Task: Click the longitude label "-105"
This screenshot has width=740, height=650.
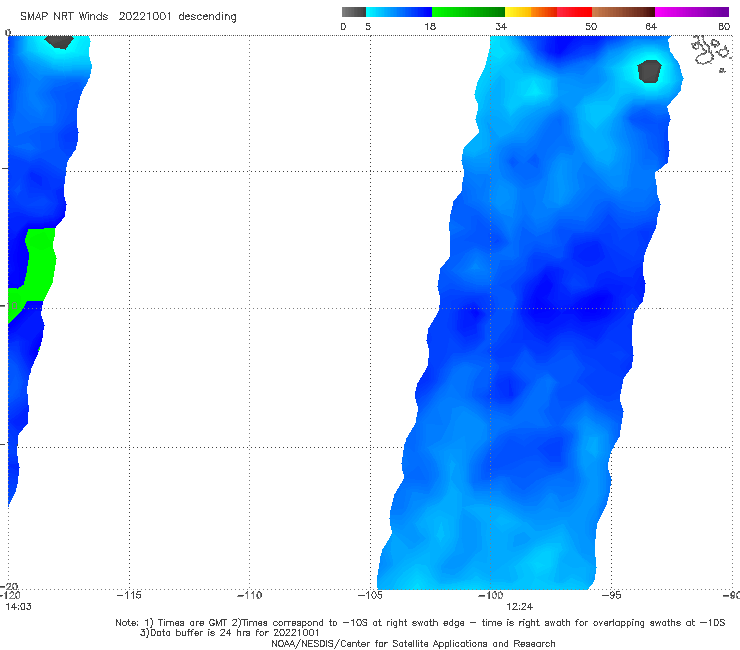Action: (x=370, y=595)
